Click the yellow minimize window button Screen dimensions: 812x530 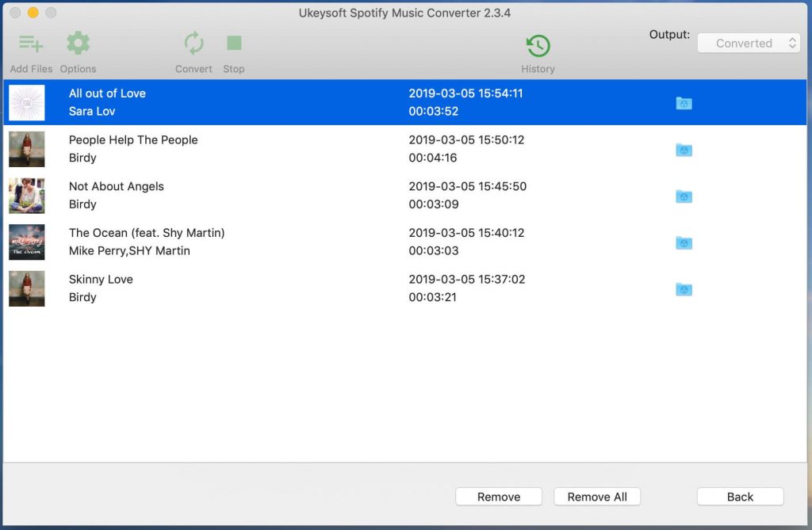click(33, 13)
